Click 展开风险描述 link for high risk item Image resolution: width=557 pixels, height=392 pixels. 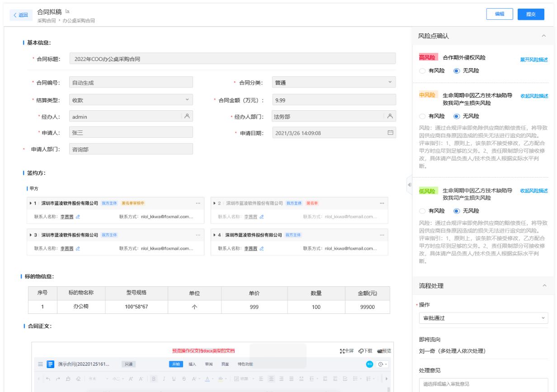click(533, 60)
